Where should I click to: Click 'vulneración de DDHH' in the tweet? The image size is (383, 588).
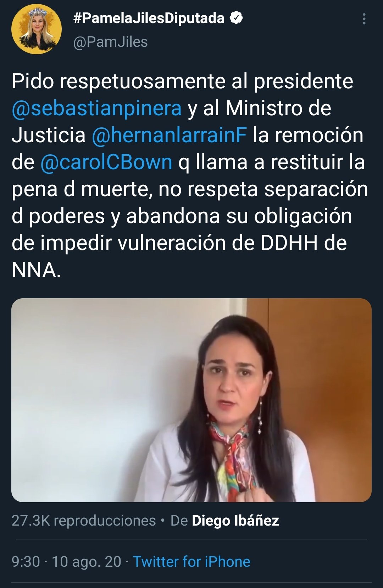[217, 243]
